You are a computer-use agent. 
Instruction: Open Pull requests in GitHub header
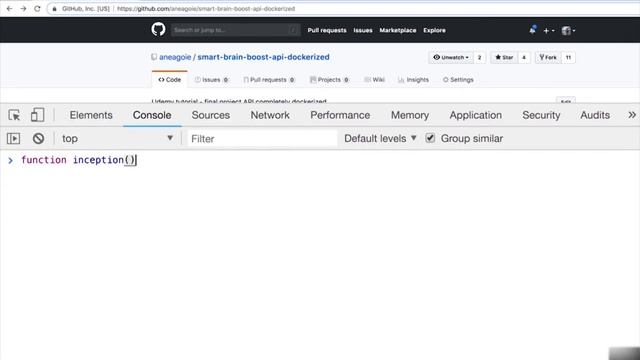pos(327,30)
